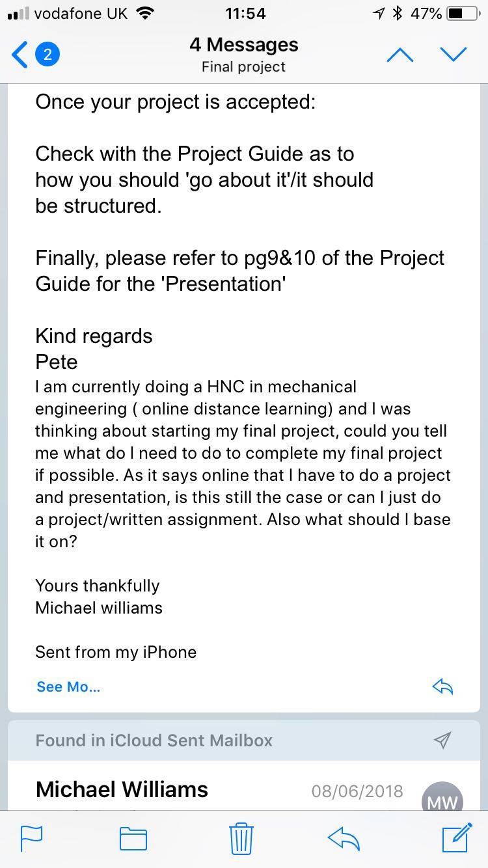This screenshot has width=488, height=868.
Task: Expand the message with See Mo... link
Action: pos(68,686)
